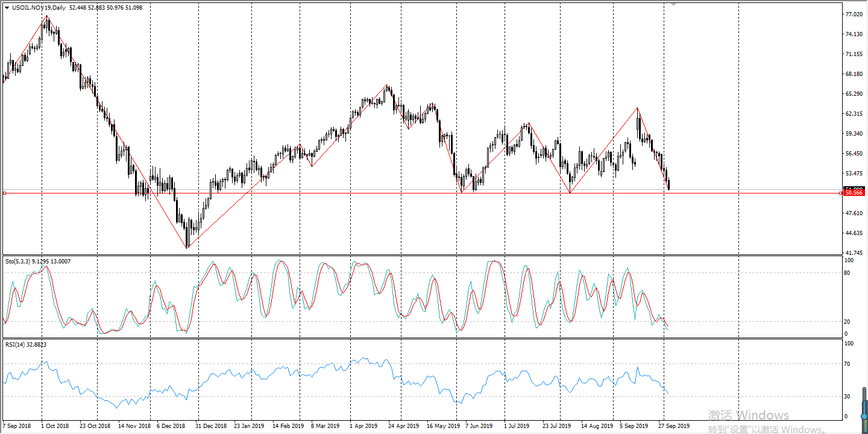Click the 62.315 price scale label

pyautogui.click(x=854, y=114)
